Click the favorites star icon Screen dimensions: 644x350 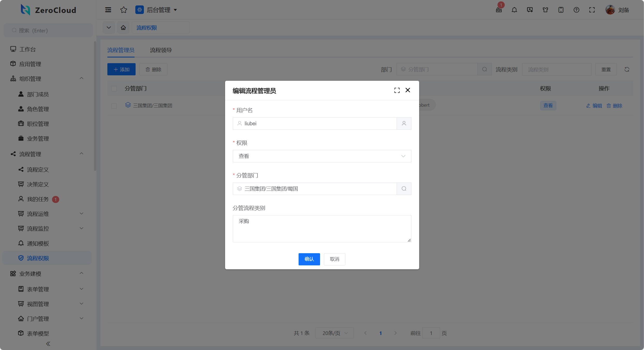tap(124, 10)
